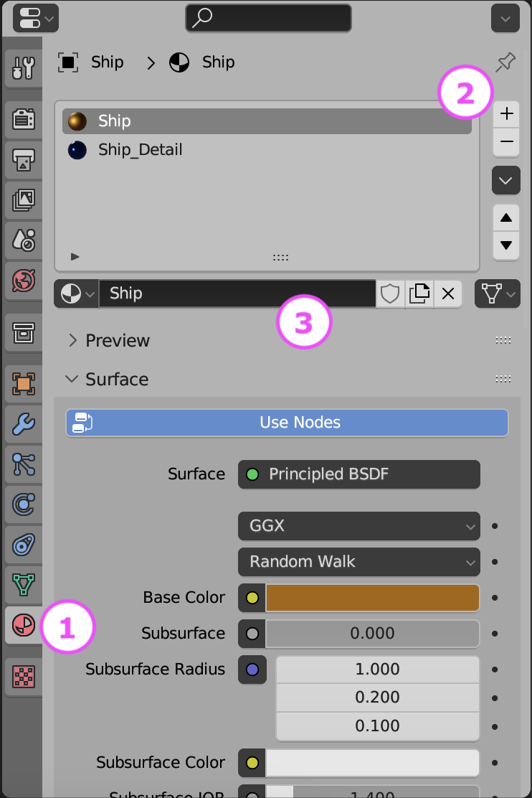The width and height of the screenshot is (532, 798).
Task: Open the World properties tab
Action: pyautogui.click(x=24, y=280)
